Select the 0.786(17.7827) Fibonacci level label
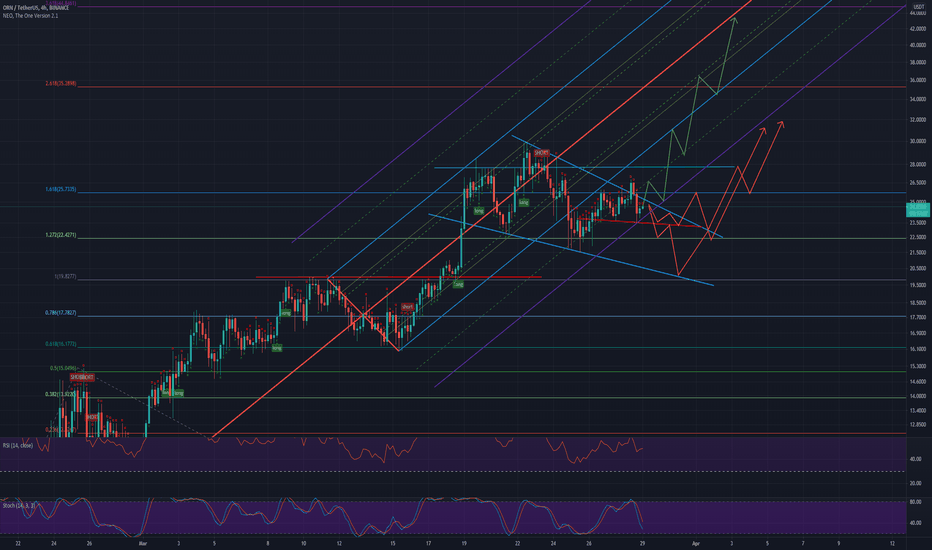The image size is (932, 550). click(x=61, y=313)
